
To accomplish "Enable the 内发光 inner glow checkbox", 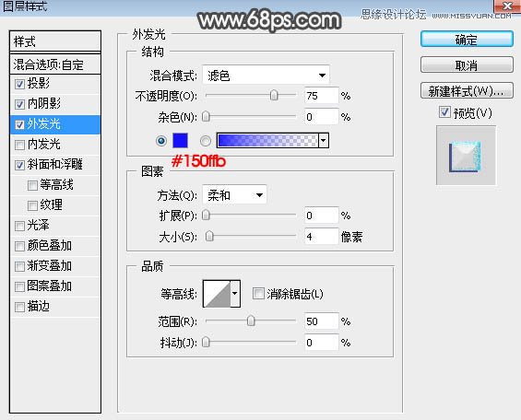I will tap(19, 145).
